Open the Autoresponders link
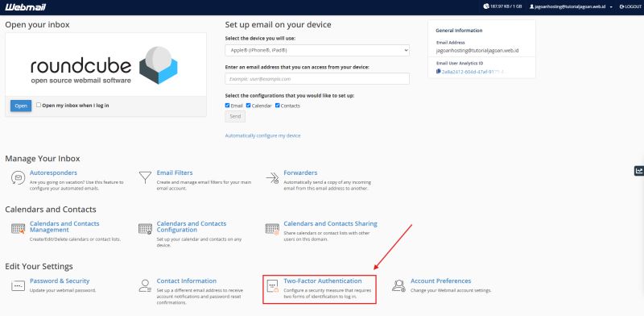644x316 pixels. tap(53, 173)
